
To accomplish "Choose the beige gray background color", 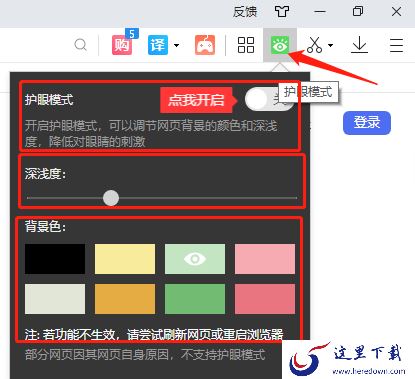I will tap(55, 299).
